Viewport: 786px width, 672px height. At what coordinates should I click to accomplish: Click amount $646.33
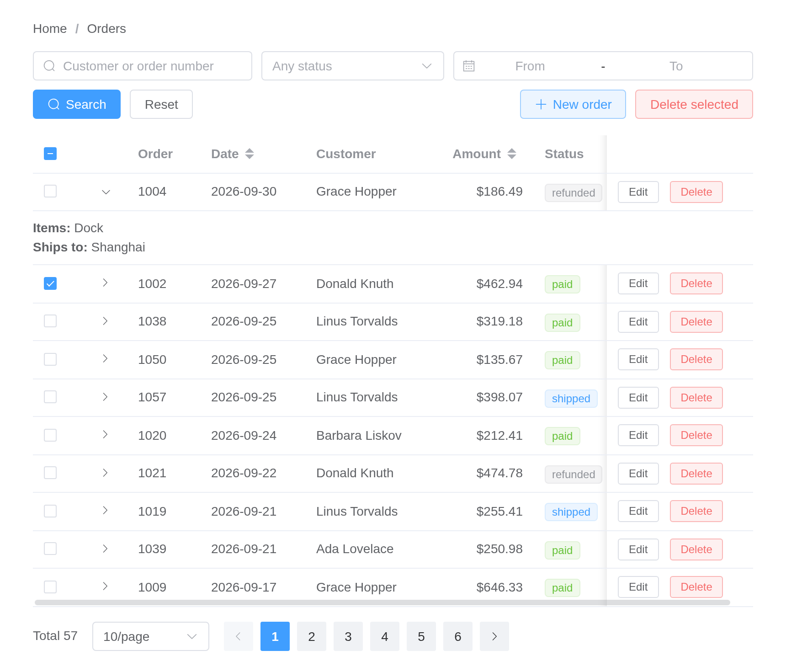pyautogui.click(x=499, y=587)
